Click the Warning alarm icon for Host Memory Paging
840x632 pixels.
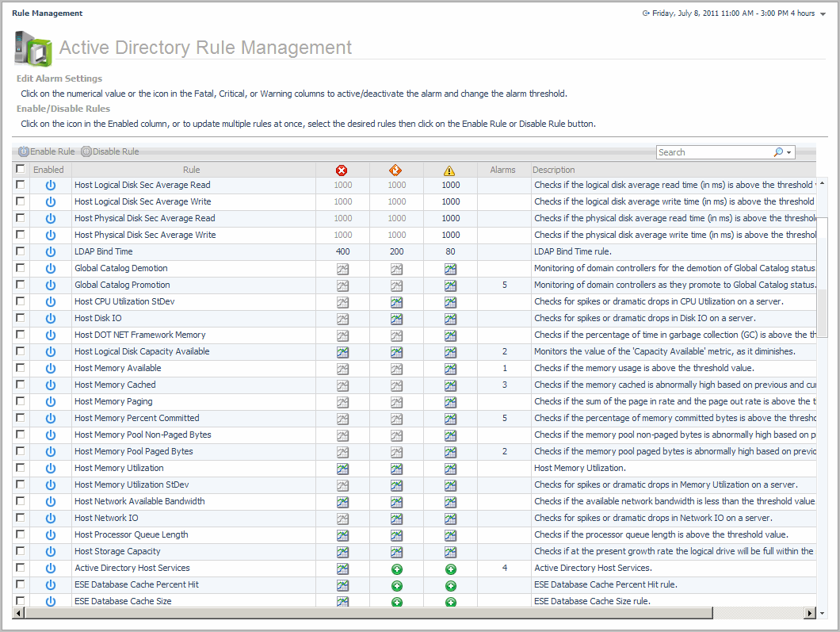[x=450, y=401]
